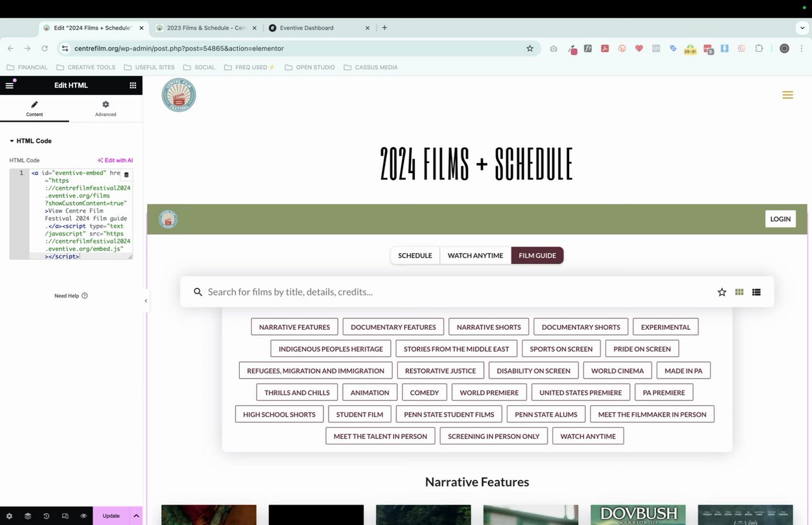This screenshot has width=812, height=525.
Task: Filter by DOCUMENTARY FEATURES tag
Action: pos(393,327)
